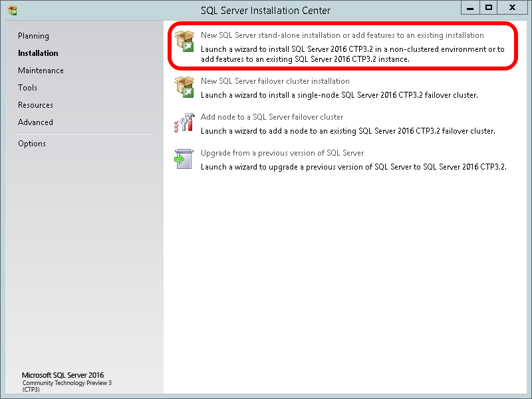Go to the Maintenance section

(41, 70)
